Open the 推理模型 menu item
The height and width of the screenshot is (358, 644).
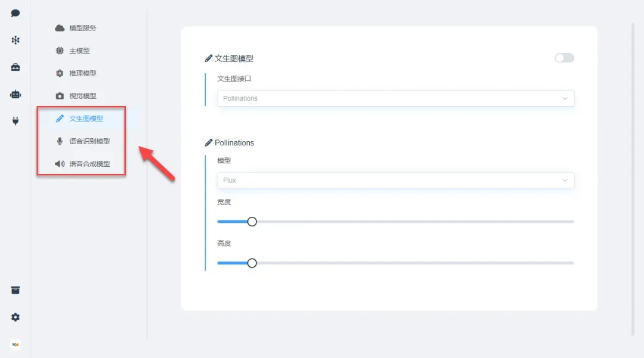click(82, 73)
